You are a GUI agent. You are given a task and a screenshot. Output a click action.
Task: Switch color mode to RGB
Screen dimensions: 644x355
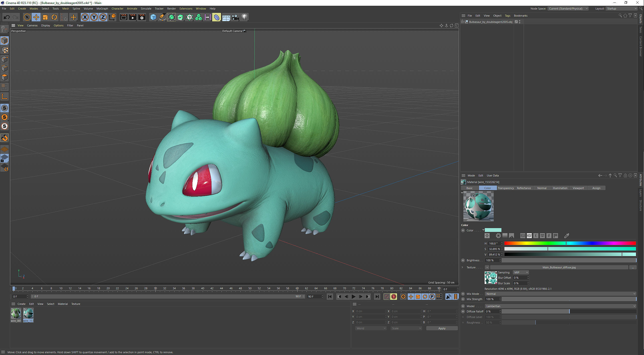523,236
